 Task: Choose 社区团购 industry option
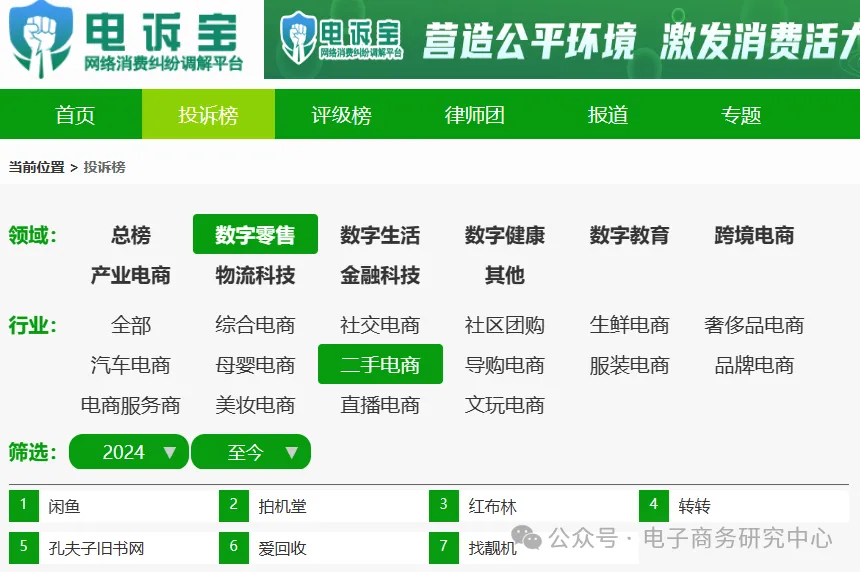(x=505, y=325)
